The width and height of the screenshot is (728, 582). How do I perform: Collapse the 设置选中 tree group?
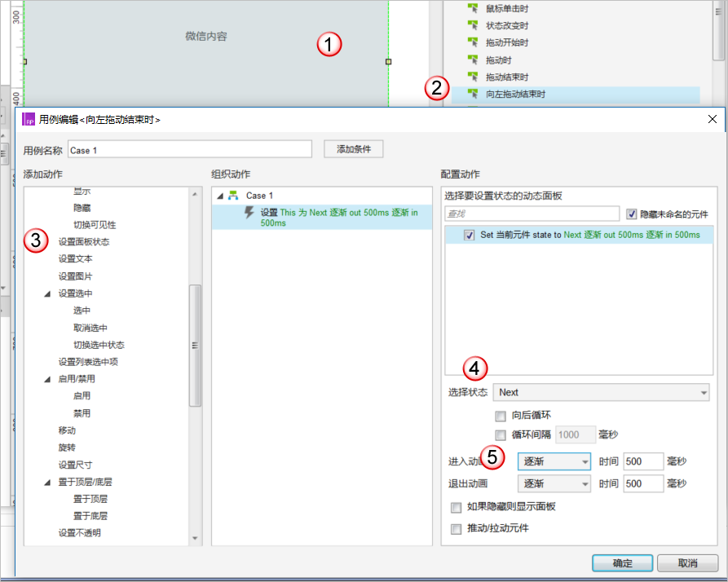click(47, 293)
